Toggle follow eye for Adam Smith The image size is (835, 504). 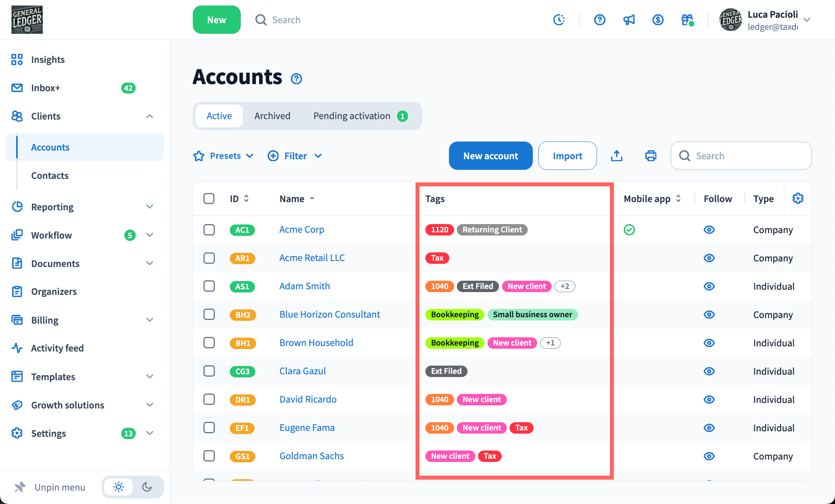pyautogui.click(x=709, y=286)
